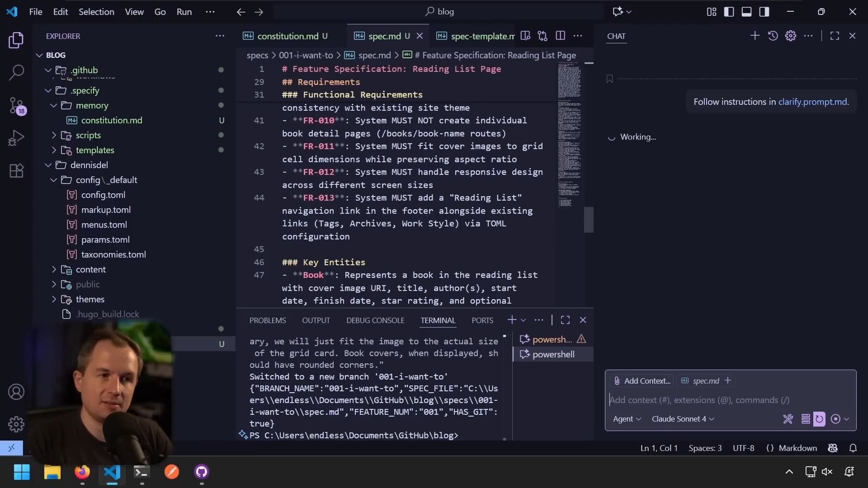Switch to the constitution.md editor tab
Viewport: 868px width, 488px height.
[288, 36]
